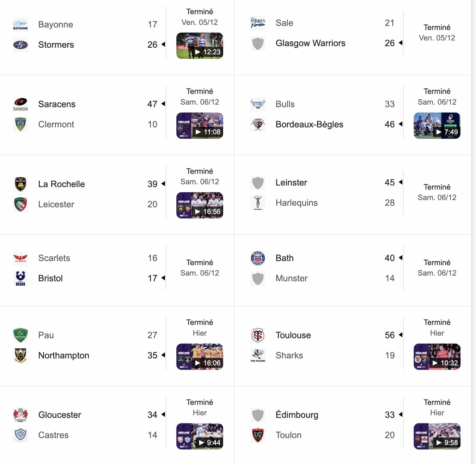Click the Northampton Saints crest
Image resolution: width=476 pixels, height=464 pixels.
pos(21,356)
